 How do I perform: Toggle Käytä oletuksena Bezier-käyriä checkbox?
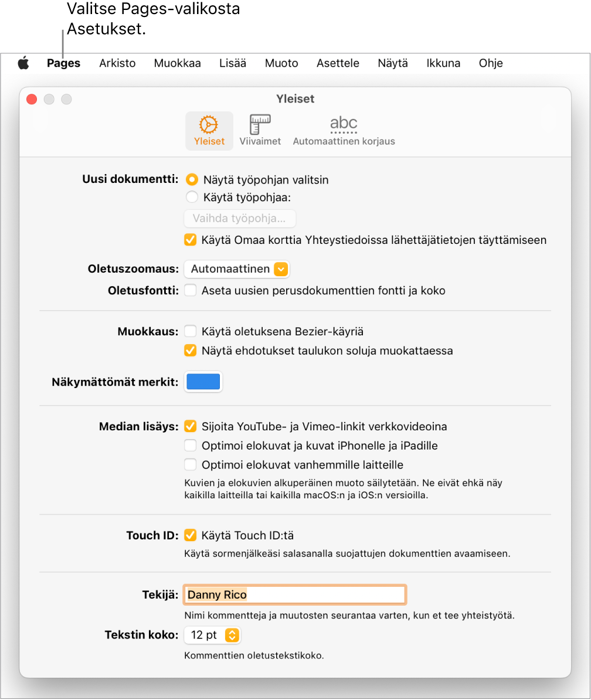(x=191, y=331)
